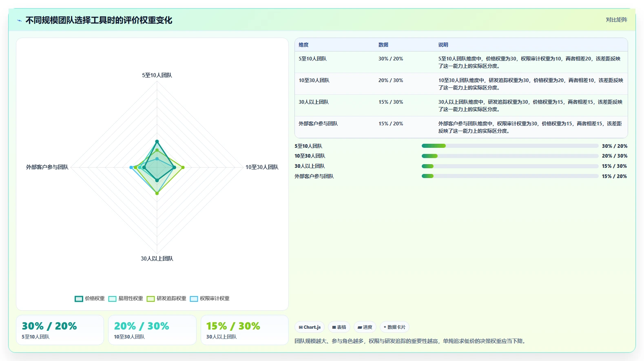Click the 价格权重 legend label

point(95,299)
